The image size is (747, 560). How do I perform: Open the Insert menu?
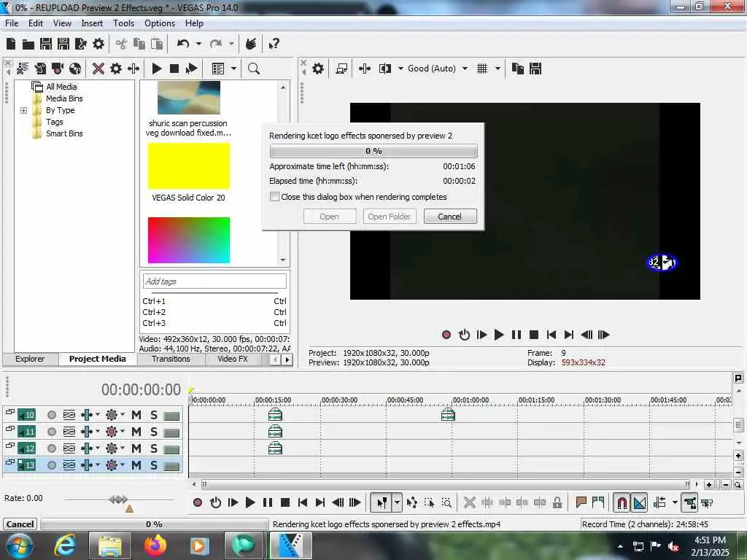[92, 23]
